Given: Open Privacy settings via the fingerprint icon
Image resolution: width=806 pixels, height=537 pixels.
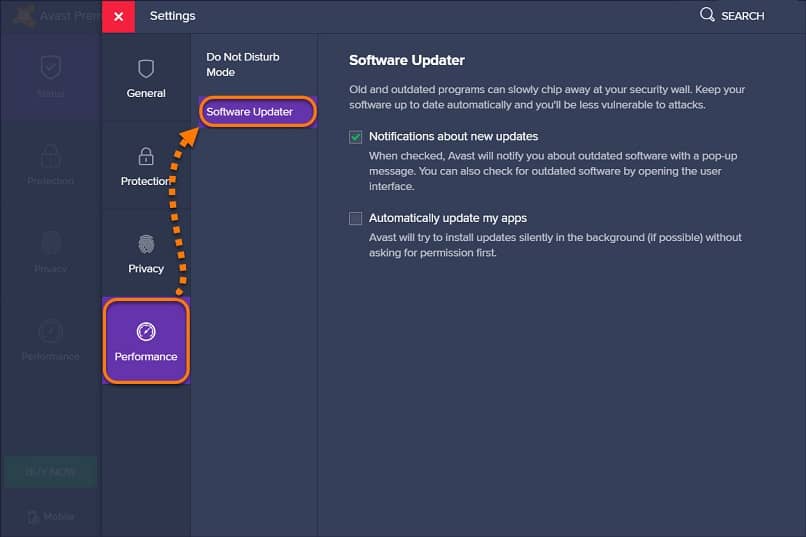Looking at the screenshot, I should [x=146, y=243].
